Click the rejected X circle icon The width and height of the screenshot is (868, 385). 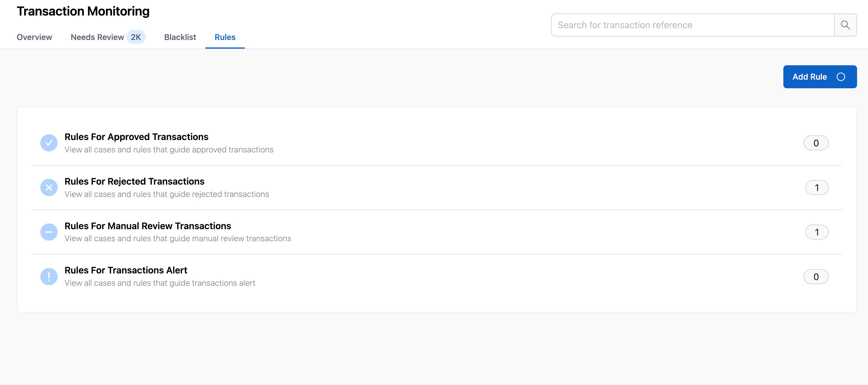(x=49, y=187)
